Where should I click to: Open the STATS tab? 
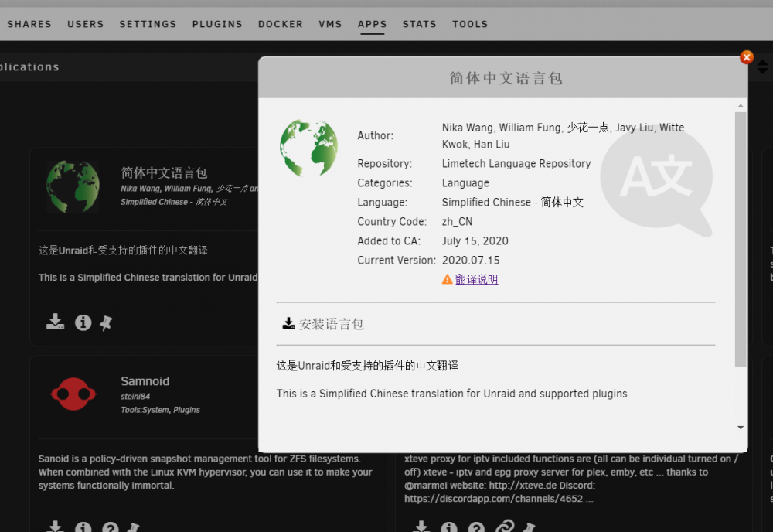coord(420,24)
